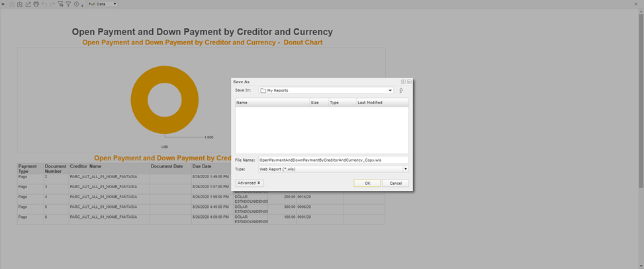The height and width of the screenshot is (269, 644).
Task: Open the Web Report type dropdown
Action: click(334, 169)
